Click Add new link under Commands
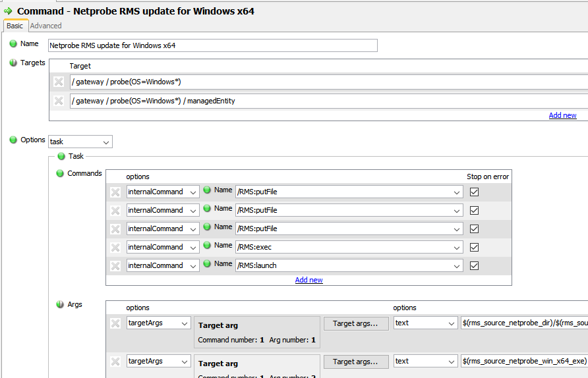Screen dimensions: 588x378 tap(309, 280)
